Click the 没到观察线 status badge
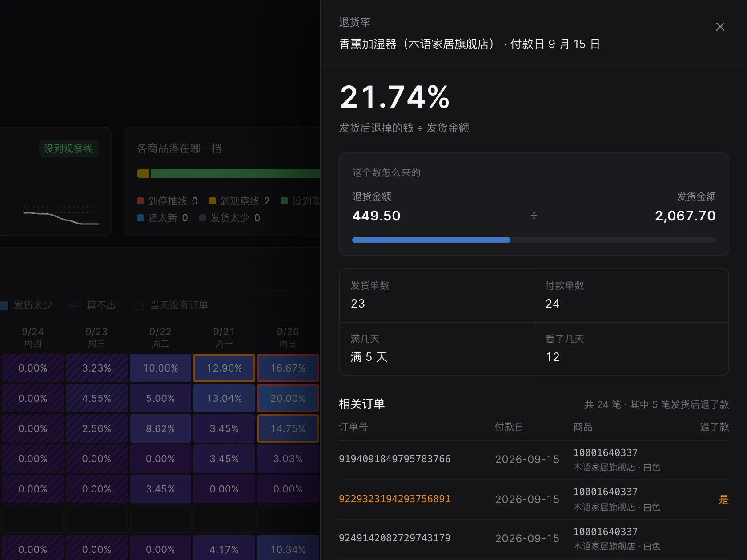The height and width of the screenshot is (560, 747). 68,148
